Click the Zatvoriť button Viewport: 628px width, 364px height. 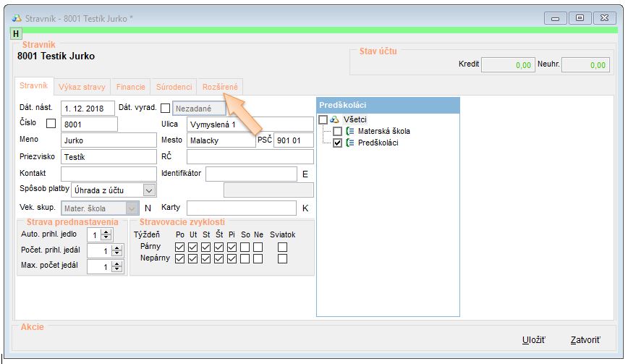[x=585, y=340]
